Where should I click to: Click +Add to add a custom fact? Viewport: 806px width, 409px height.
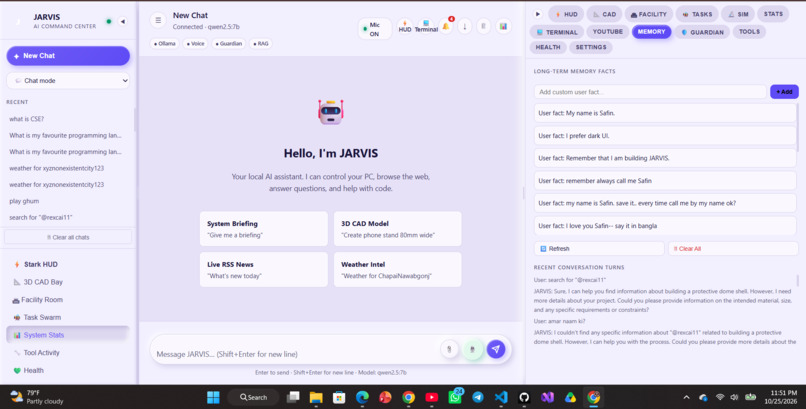[784, 91]
